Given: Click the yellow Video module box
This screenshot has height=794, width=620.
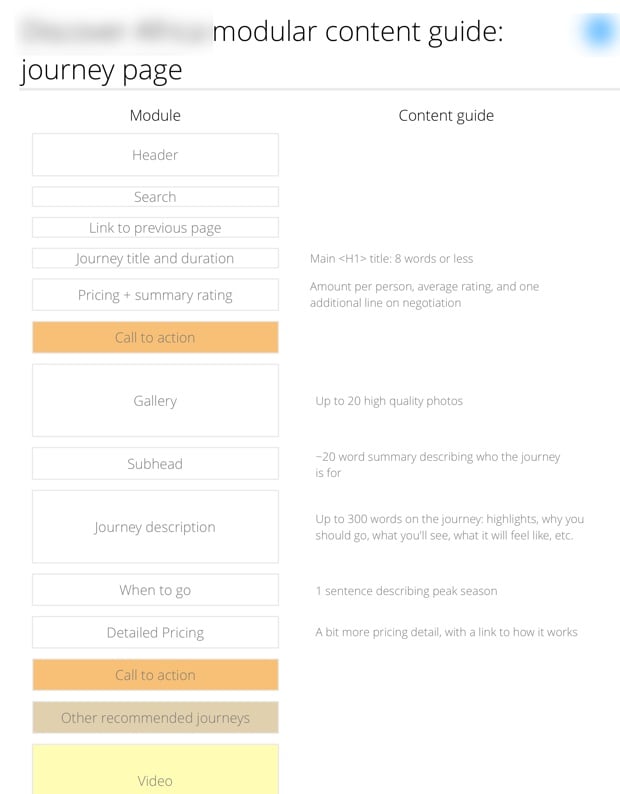Looking at the screenshot, I should (155, 772).
